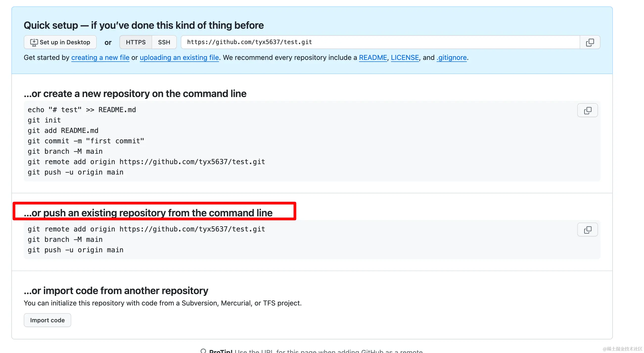Copy the new repository command block

point(587,110)
